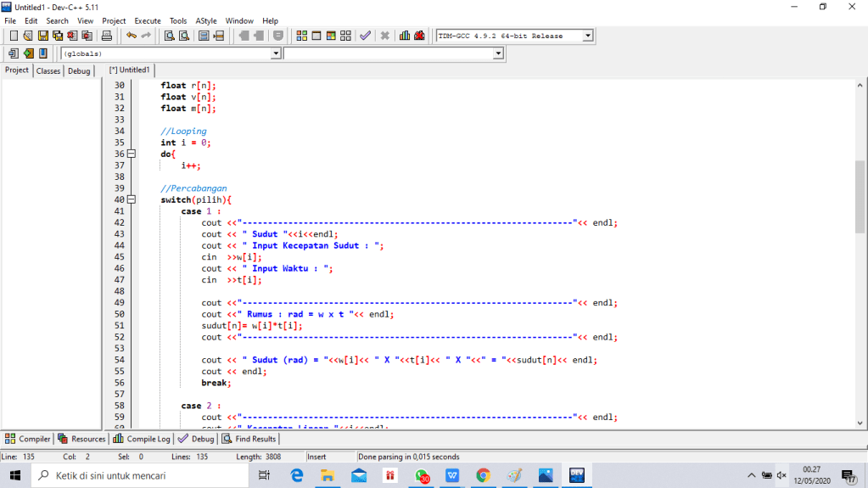Click the Print icon in toolbar
Image resolution: width=868 pixels, height=488 pixels.
pyautogui.click(x=107, y=36)
